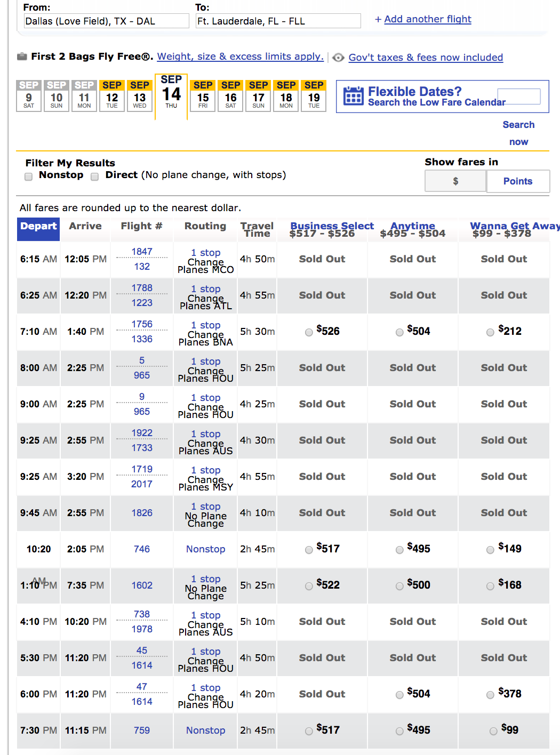Select SEP 13 WED date tab
Viewport: 560px width, 755px height.
140,95
